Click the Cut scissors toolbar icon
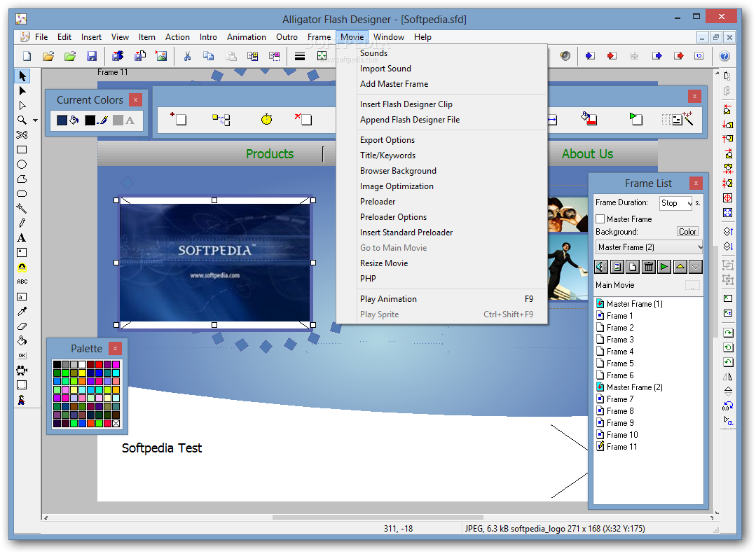Screen dimensions: 756x554 187,57
